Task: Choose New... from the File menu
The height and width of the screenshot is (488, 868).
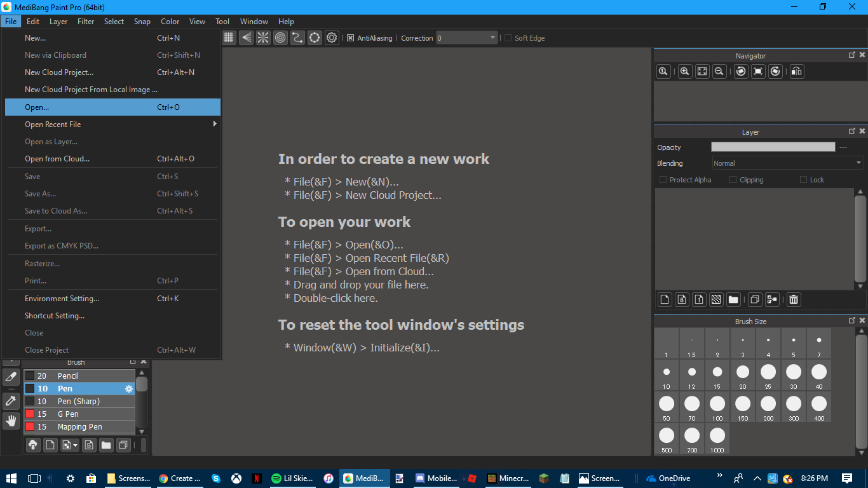Action: pyautogui.click(x=112, y=38)
